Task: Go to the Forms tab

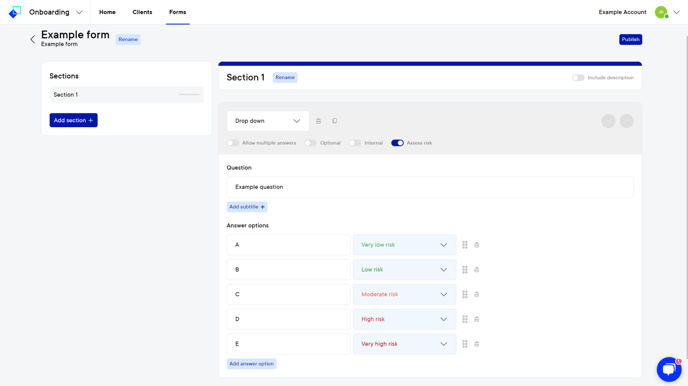Action: click(178, 12)
